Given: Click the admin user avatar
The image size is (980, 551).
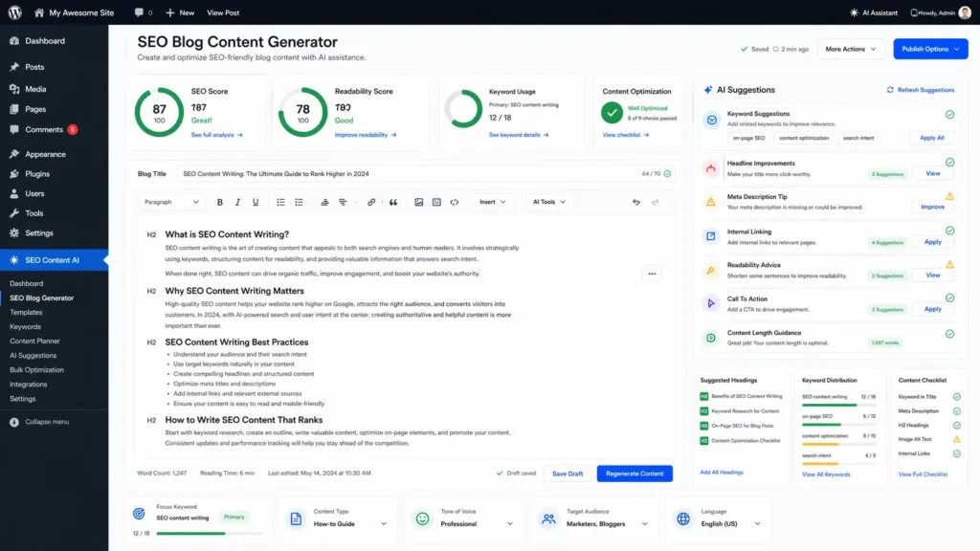Looking at the screenshot, I should click(965, 12).
